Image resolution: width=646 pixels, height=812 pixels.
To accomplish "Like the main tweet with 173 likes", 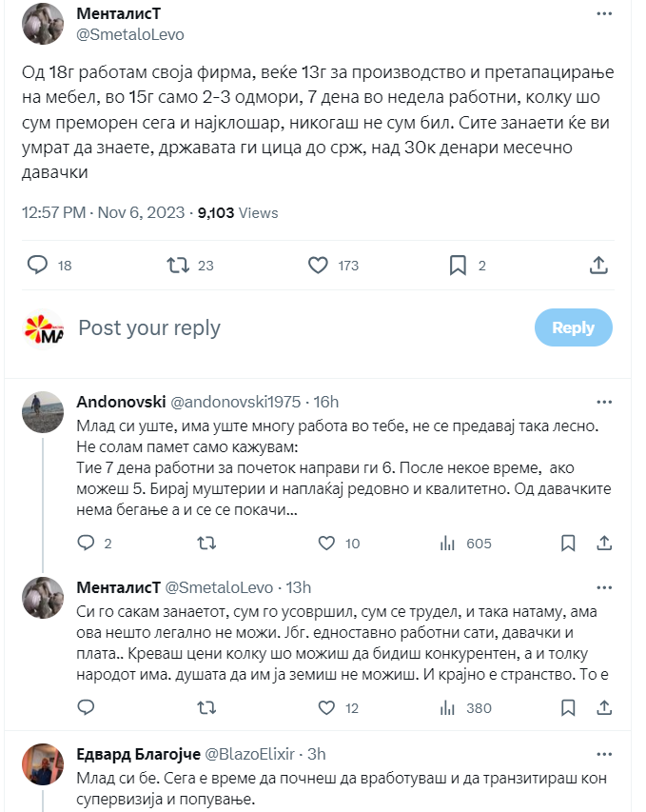I will tap(318, 266).
